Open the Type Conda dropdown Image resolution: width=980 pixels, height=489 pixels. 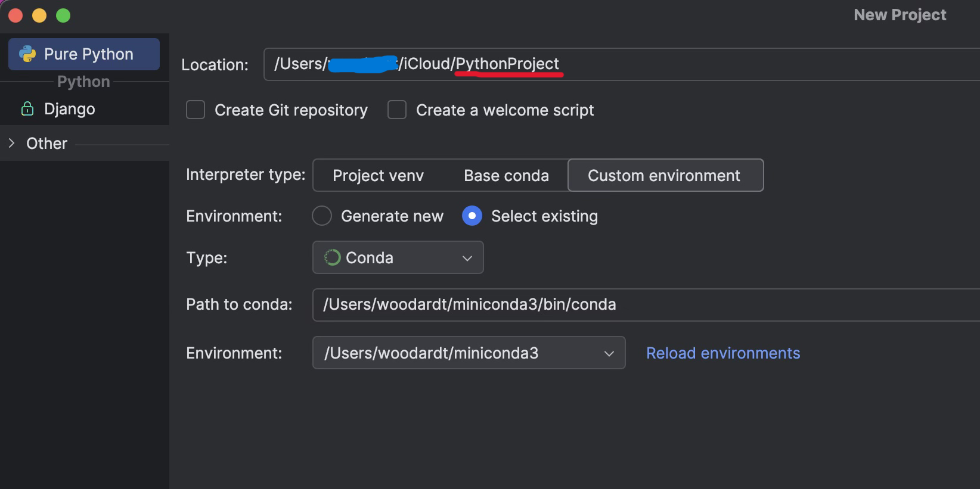(398, 257)
